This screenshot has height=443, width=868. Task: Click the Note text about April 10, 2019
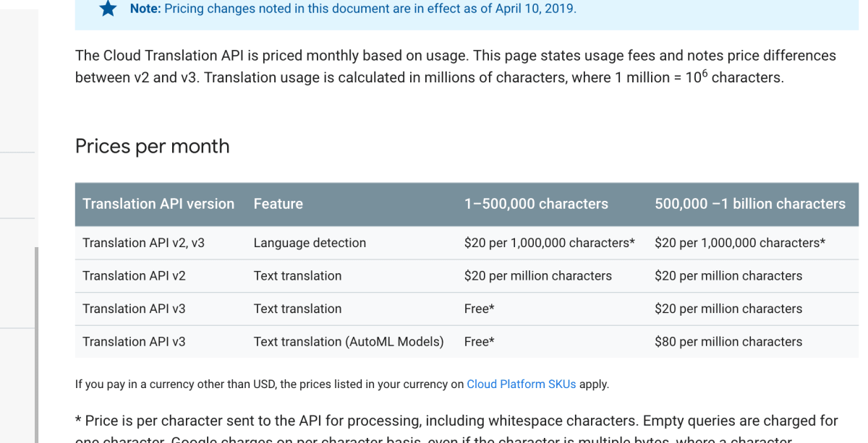tap(353, 9)
